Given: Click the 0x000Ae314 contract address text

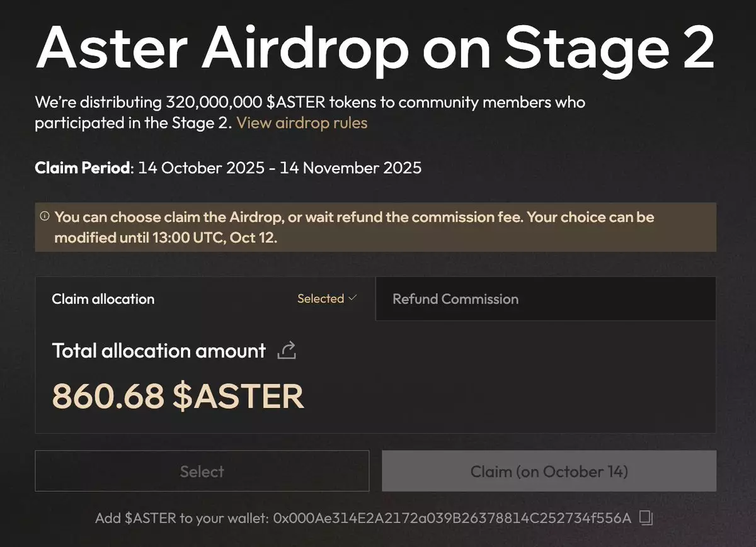Looking at the screenshot, I should click(452, 518).
